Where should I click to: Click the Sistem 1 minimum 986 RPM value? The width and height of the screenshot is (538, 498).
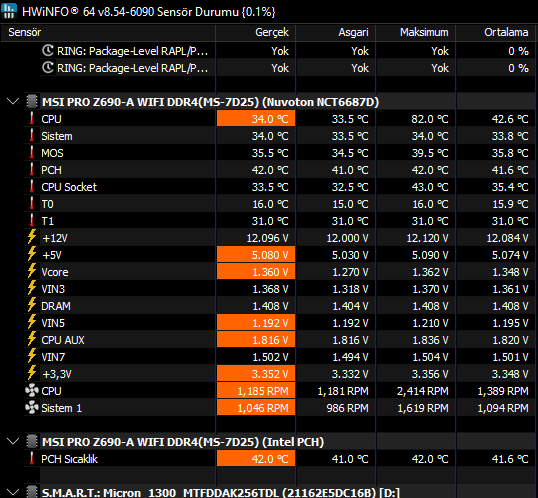pos(347,408)
